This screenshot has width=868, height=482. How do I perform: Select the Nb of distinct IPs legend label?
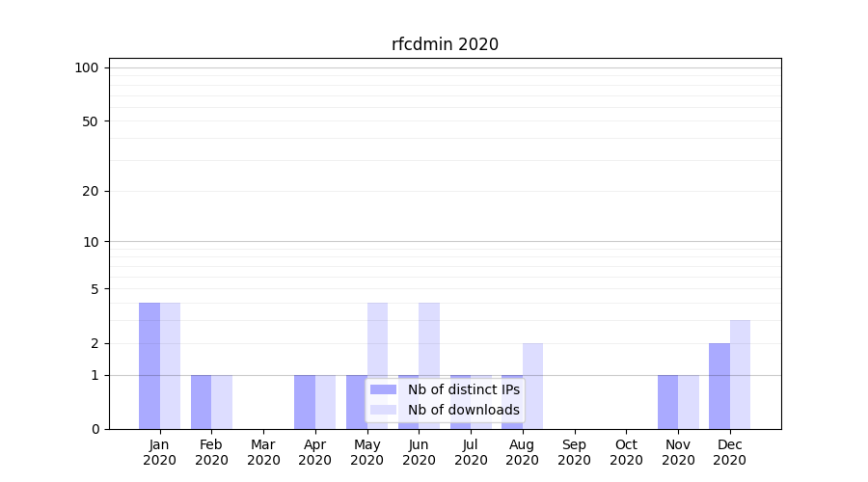(x=463, y=389)
